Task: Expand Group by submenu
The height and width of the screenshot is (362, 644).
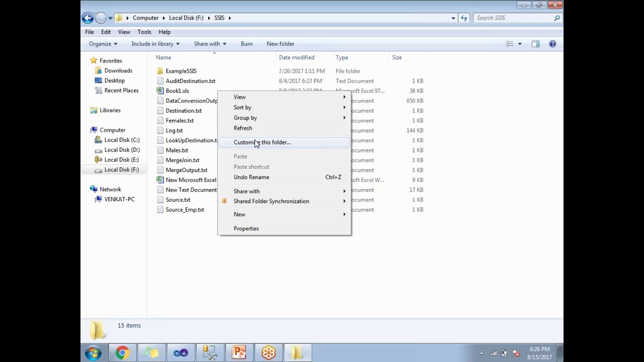Action: click(x=284, y=118)
